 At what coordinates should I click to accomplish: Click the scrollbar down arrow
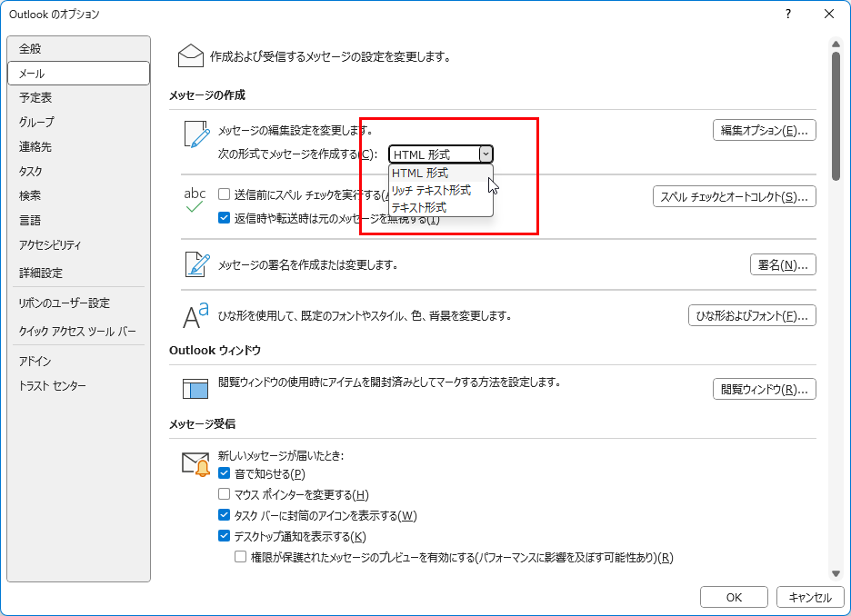point(836,573)
